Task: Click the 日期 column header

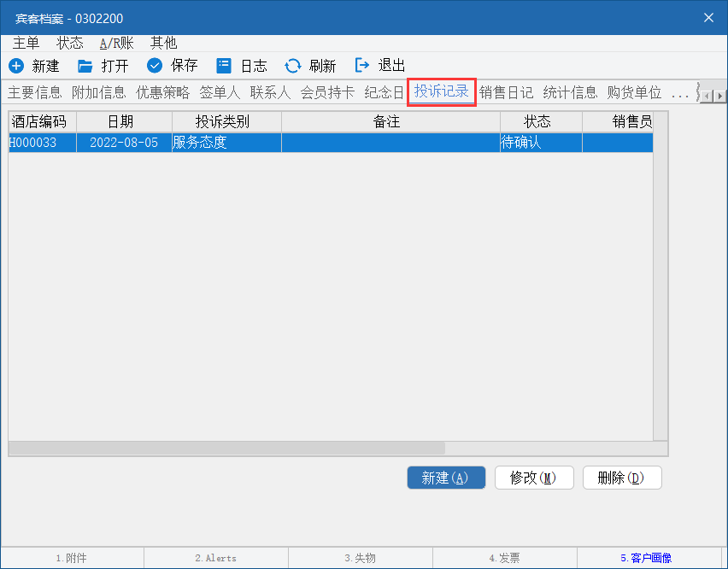Action: (125, 121)
